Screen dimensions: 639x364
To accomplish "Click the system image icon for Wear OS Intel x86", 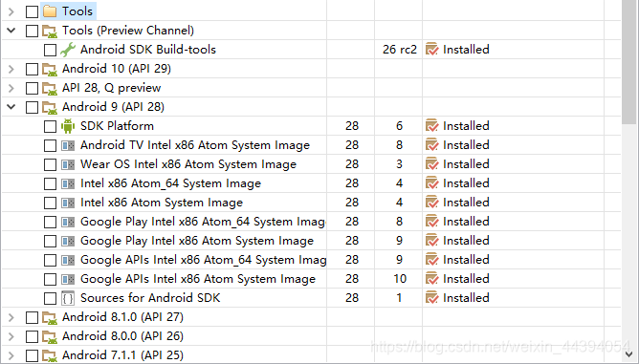I will coord(68,164).
